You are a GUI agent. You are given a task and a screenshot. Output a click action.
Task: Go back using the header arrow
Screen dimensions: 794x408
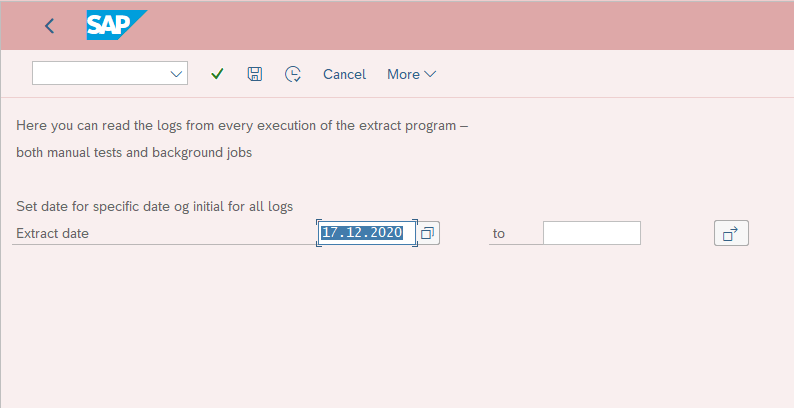[49, 26]
